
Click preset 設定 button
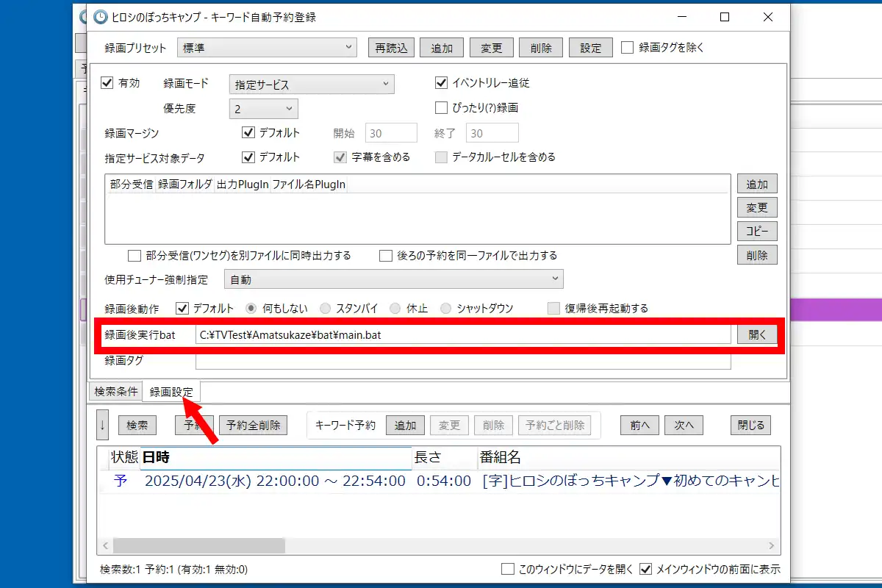coord(591,48)
